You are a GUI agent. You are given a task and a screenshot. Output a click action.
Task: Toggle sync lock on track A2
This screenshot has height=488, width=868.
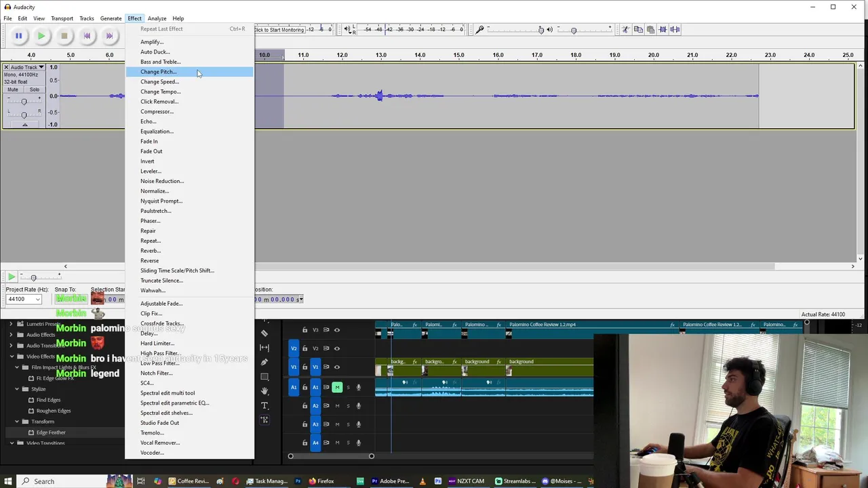(326, 406)
